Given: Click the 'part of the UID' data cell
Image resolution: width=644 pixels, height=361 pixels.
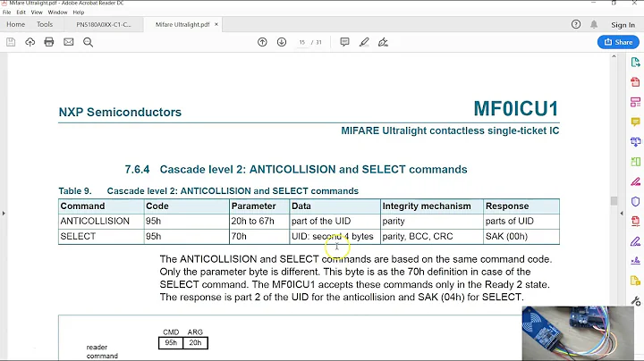Looking at the screenshot, I should [335, 221].
